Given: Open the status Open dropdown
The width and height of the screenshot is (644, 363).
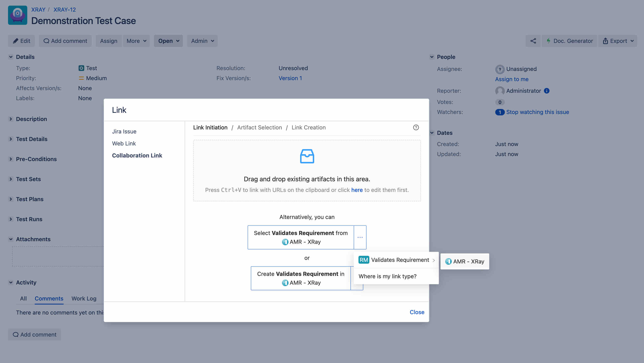Looking at the screenshot, I should click(x=168, y=41).
